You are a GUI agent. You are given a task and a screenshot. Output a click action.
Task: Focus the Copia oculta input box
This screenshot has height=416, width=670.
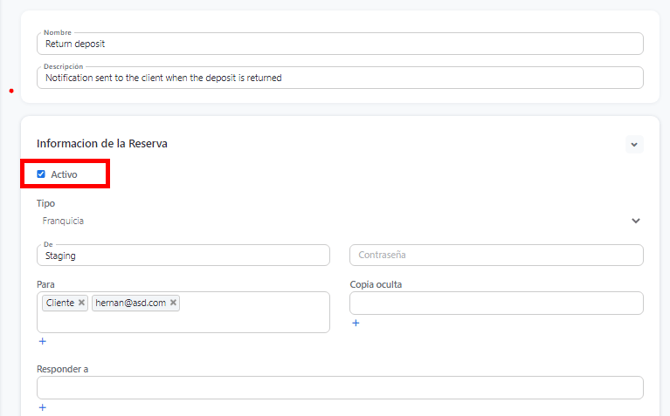[x=496, y=303]
